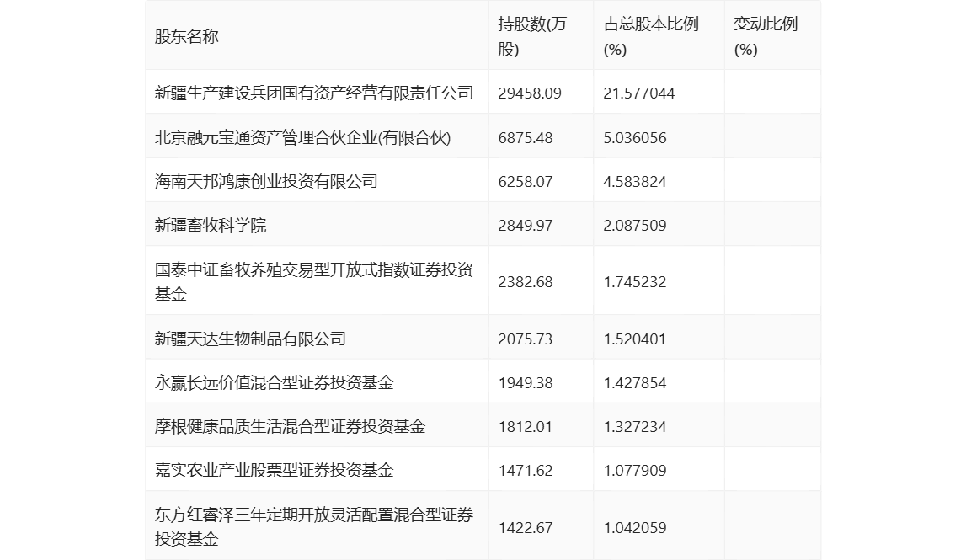Select shareholder 嘉实农业产业股票型证券投资基金
The height and width of the screenshot is (560, 966).
coord(275,470)
